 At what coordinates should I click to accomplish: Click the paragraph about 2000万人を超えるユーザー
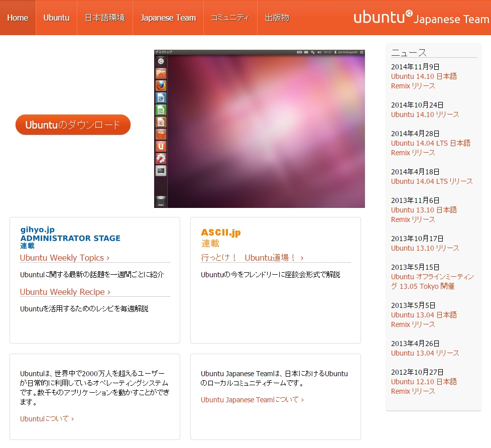pyautogui.click(x=94, y=388)
